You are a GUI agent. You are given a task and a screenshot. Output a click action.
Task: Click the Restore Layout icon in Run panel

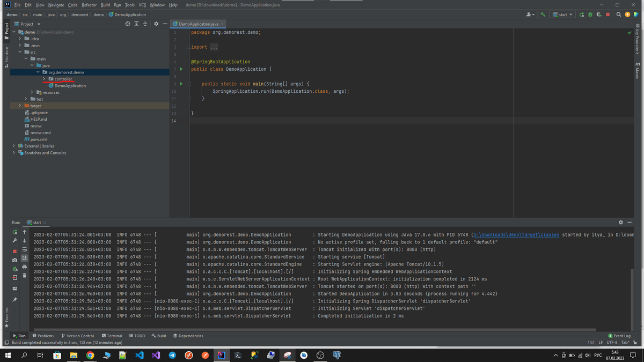[15, 289]
